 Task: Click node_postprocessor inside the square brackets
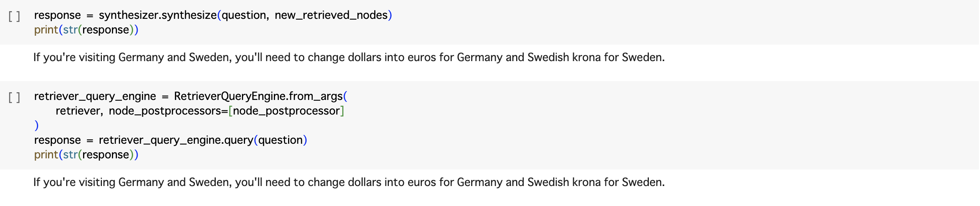point(286,111)
